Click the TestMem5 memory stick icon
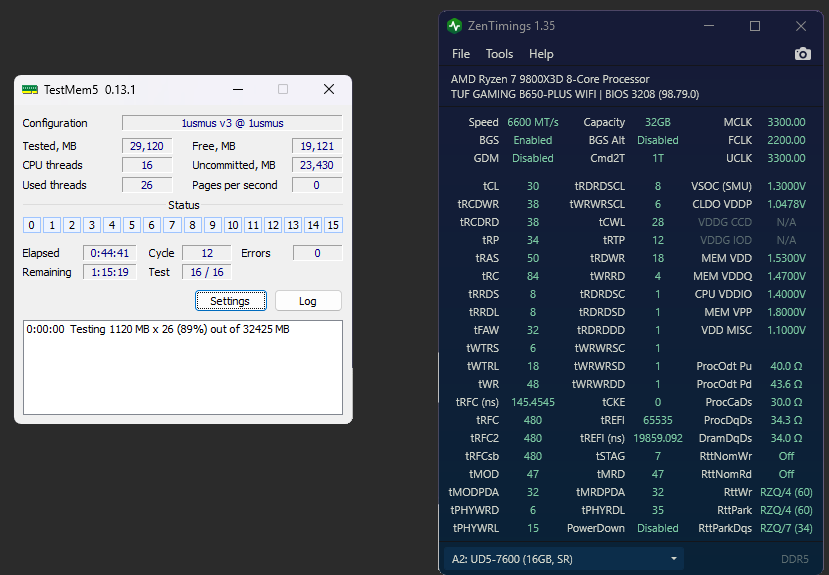Screen dimensions: 829x575 coord(30,90)
